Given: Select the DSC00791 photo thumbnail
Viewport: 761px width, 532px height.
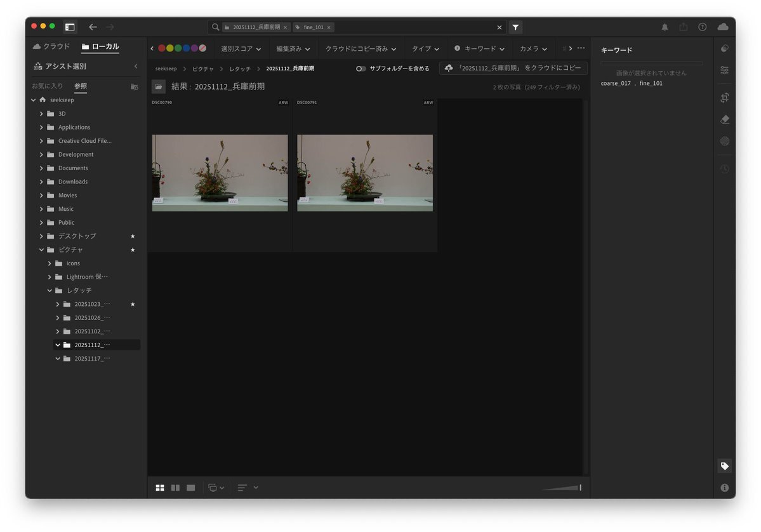Looking at the screenshot, I should click(365, 173).
